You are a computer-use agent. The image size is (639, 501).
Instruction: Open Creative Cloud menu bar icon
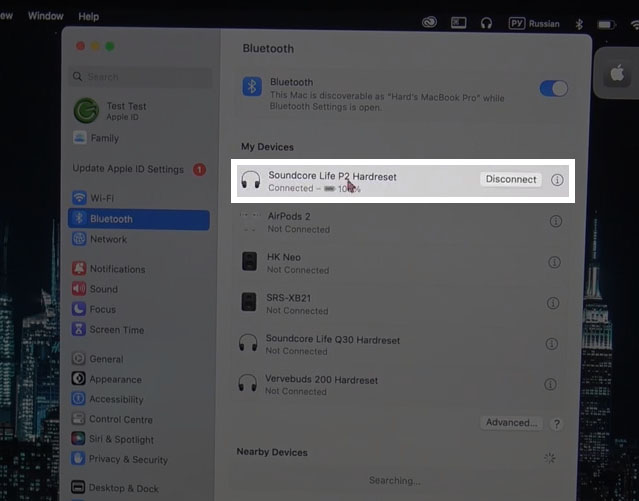[x=429, y=22]
